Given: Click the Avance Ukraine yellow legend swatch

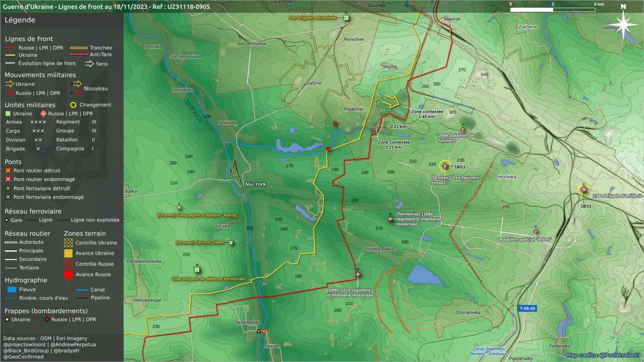Looking at the screenshot, I should (68, 253).
